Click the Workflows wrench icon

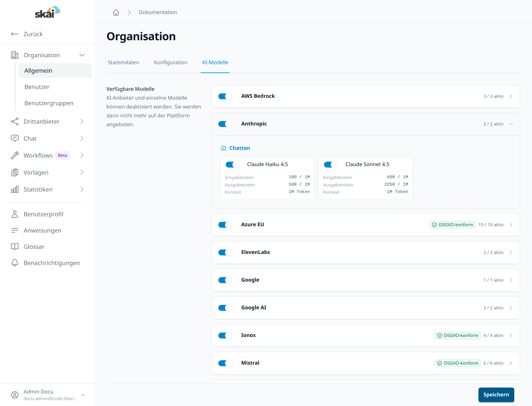pos(15,155)
